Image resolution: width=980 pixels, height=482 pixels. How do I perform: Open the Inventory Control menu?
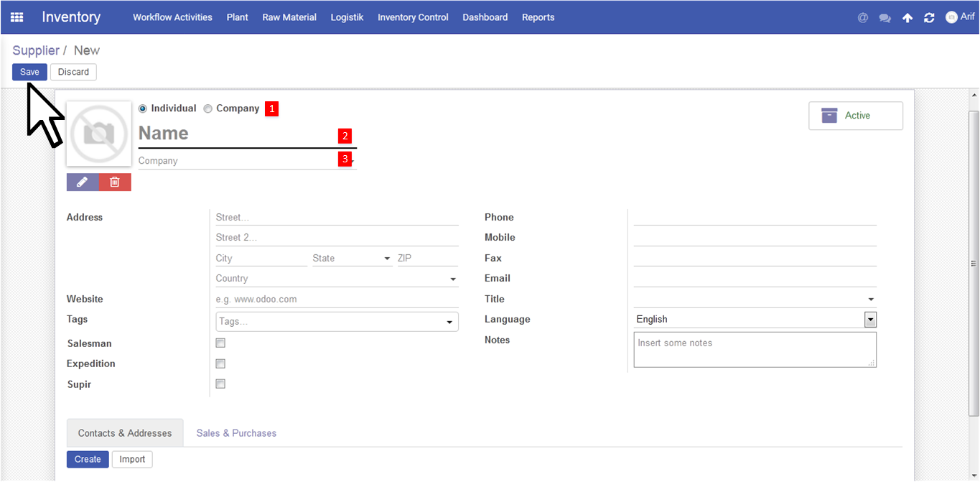413,17
